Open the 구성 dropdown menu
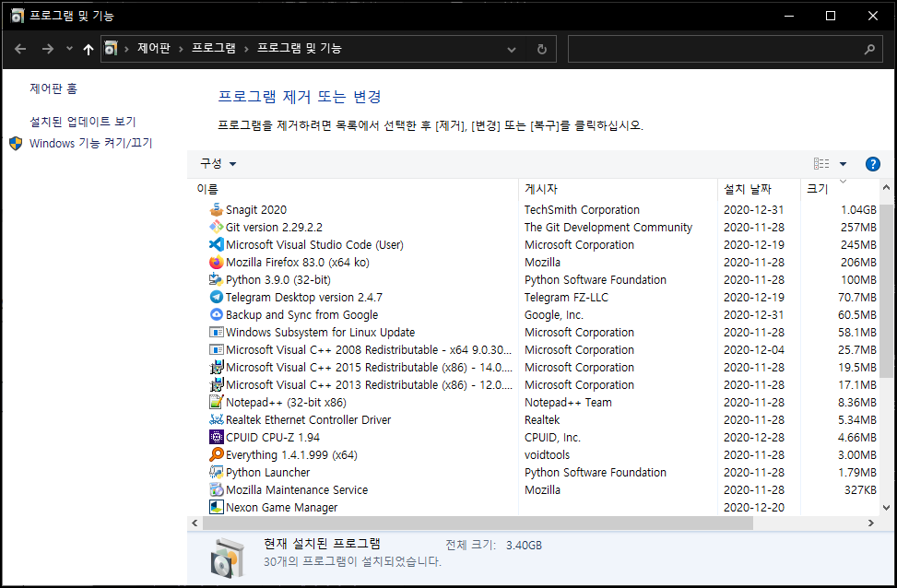Viewport: 897px width, 588px height. pyautogui.click(x=218, y=163)
